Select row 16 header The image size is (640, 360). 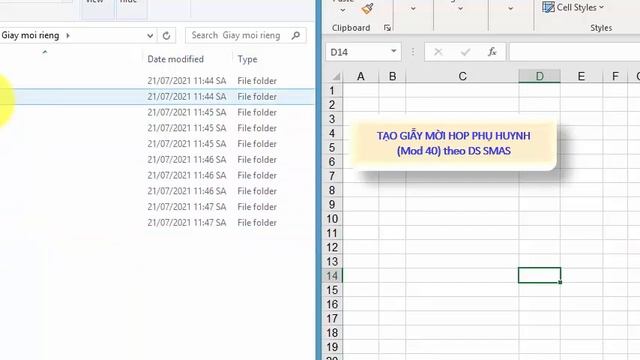[332, 304]
